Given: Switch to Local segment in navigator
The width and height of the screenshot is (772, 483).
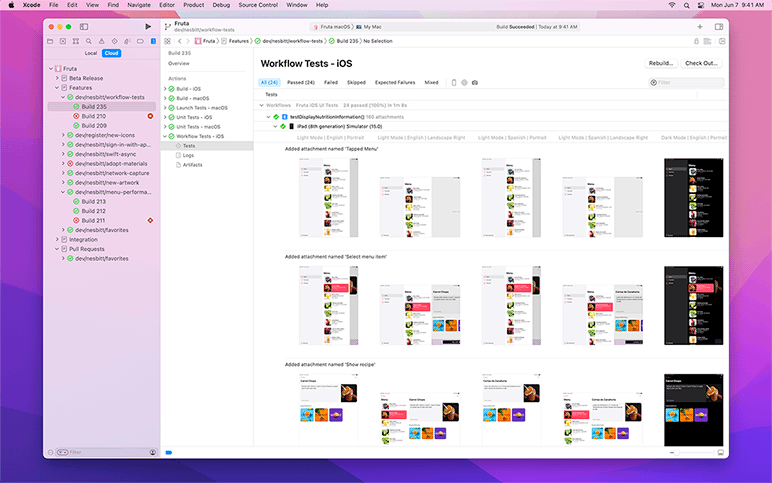Looking at the screenshot, I should pos(91,53).
